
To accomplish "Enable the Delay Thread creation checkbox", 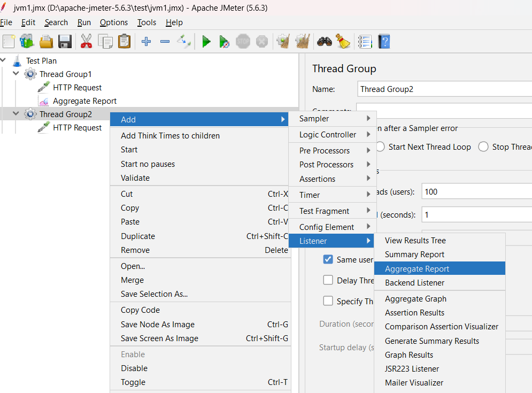I will [x=328, y=280].
